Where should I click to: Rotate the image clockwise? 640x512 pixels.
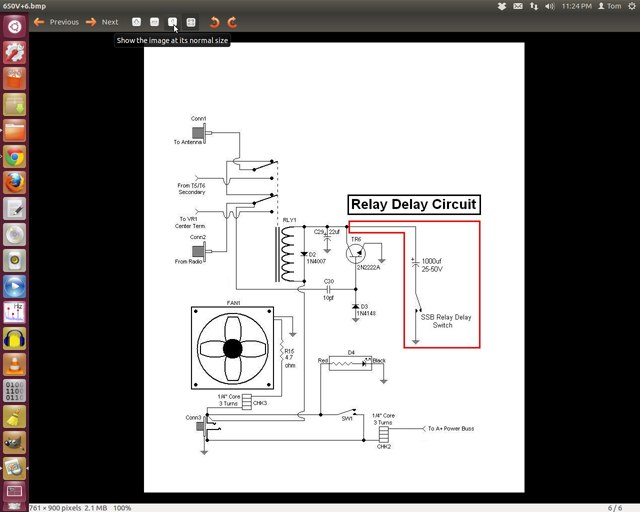[232, 21]
